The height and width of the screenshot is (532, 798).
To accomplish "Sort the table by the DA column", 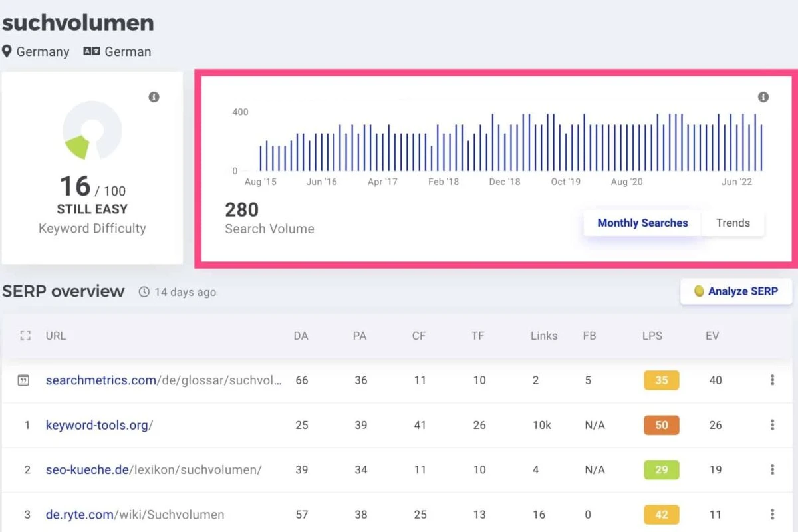I will tap(301, 336).
